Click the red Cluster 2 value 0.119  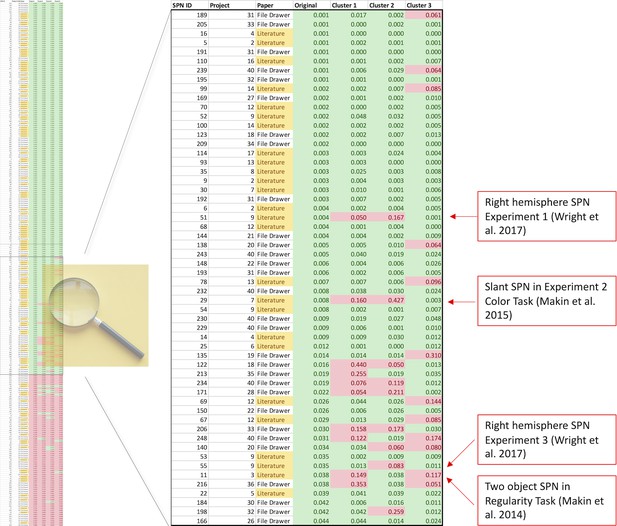[387, 383]
